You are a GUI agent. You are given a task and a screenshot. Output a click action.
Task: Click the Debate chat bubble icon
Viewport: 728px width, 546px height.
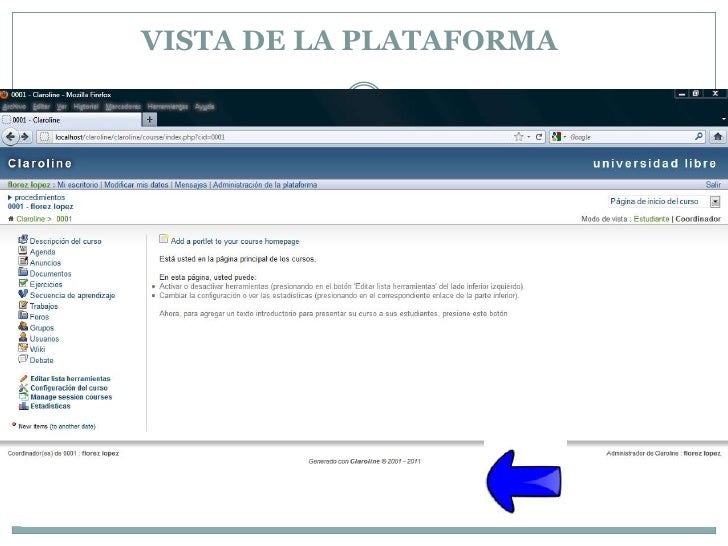(23, 359)
